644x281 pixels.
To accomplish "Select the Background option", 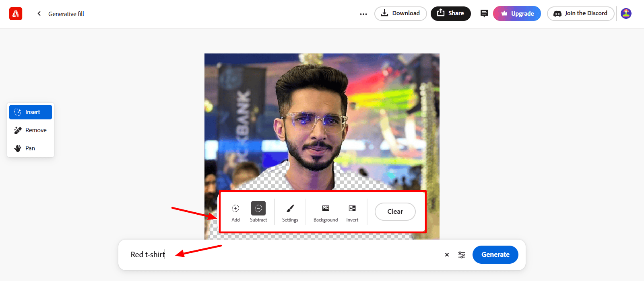I will coord(326,212).
